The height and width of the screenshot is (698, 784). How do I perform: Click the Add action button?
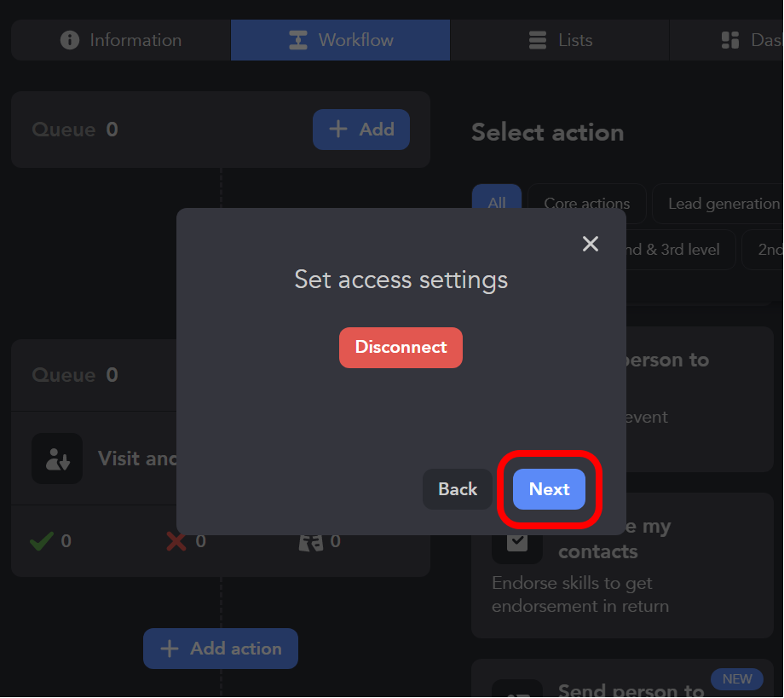[221, 649]
